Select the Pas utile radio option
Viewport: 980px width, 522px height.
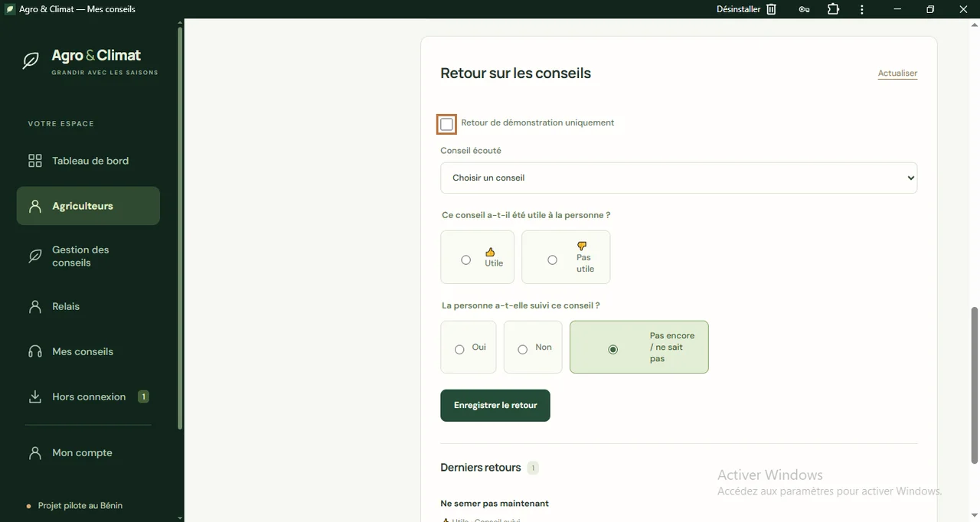(x=552, y=260)
